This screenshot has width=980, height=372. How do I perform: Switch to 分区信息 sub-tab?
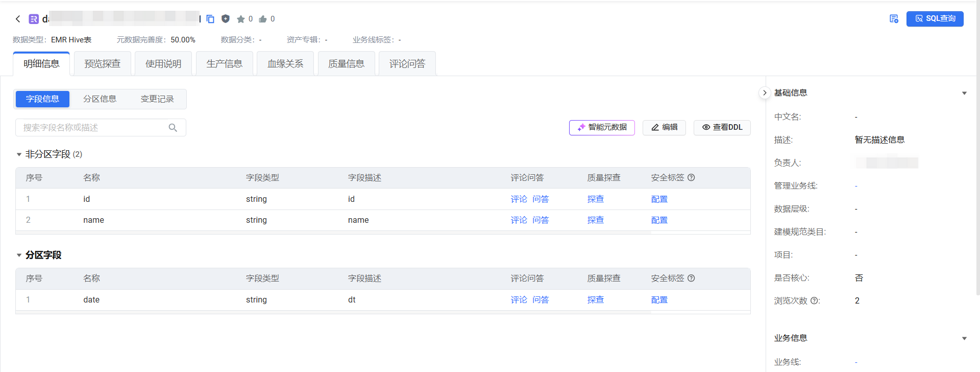(x=100, y=99)
